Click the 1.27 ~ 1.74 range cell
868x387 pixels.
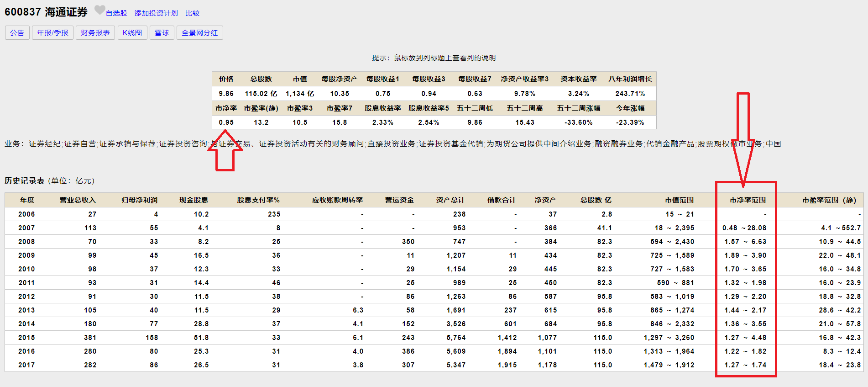point(745,365)
